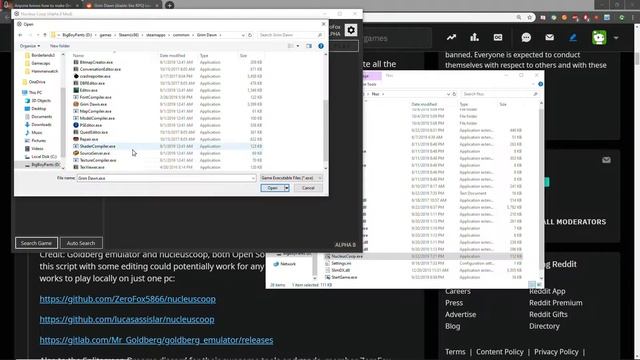The width and height of the screenshot is (640, 360).
Task: Click the back arrow in the Open dialog
Action: pyautogui.click(x=20, y=35)
